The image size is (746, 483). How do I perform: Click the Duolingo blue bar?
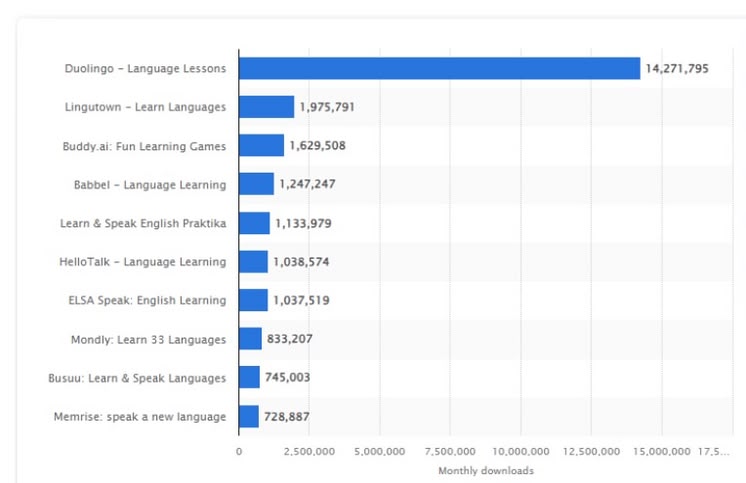click(440, 69)
